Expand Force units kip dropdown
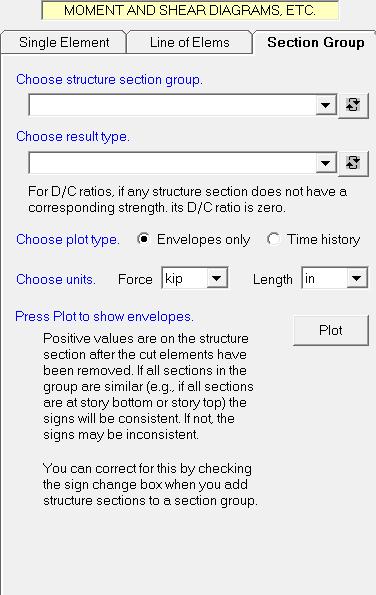Image resolution: width=376 pixels, height=595 pixels. (217, 279)
